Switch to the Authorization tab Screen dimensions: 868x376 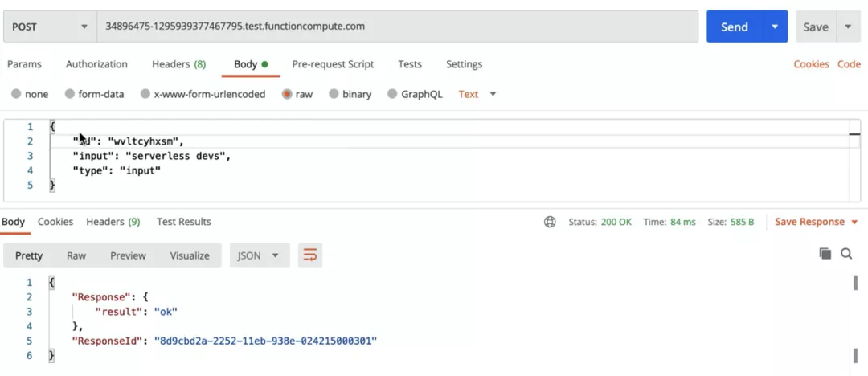click(97, 64)
